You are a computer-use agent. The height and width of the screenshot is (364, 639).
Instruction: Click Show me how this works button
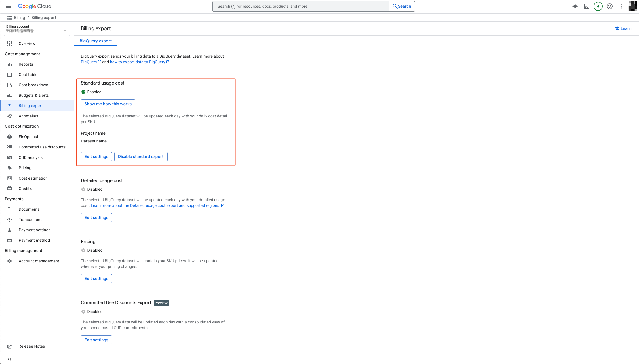click(108, 104)
